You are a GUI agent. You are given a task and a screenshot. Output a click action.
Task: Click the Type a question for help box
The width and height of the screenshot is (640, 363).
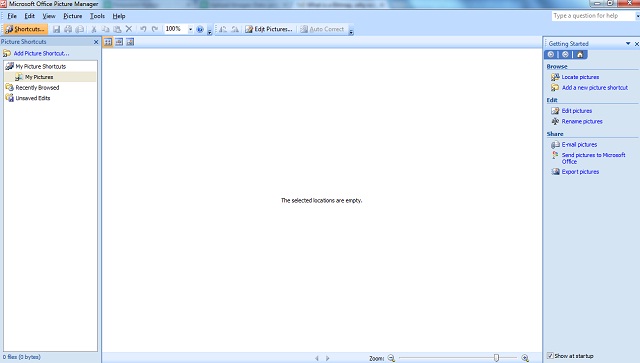[x=593, y=16]
